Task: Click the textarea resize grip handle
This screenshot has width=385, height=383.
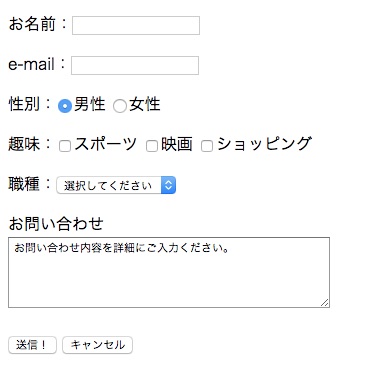Action: pyautogui.click(x=325, y=303)
